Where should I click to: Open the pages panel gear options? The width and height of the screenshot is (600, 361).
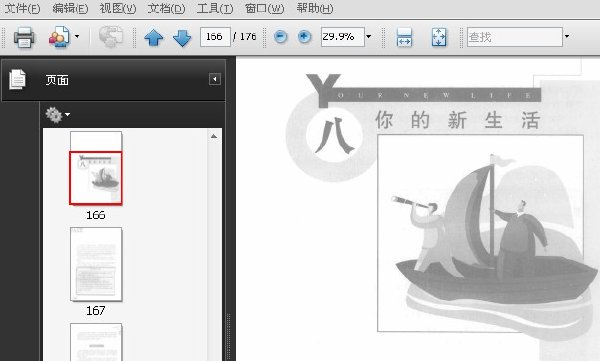57,114
